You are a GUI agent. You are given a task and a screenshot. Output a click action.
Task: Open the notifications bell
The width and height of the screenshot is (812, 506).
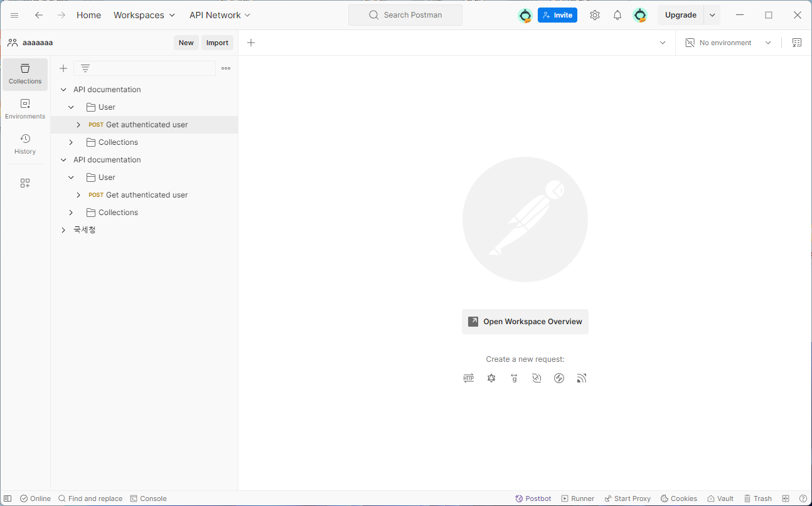pos(617,15)
